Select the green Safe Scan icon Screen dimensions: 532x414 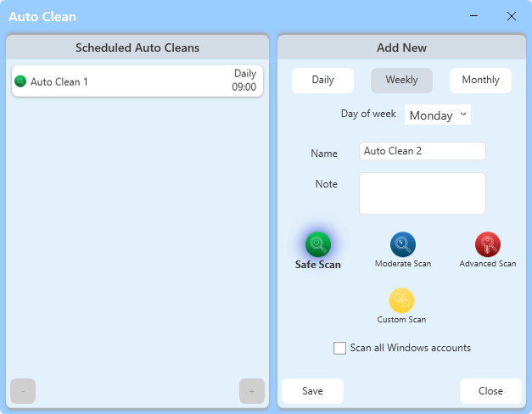pos(317,244)
